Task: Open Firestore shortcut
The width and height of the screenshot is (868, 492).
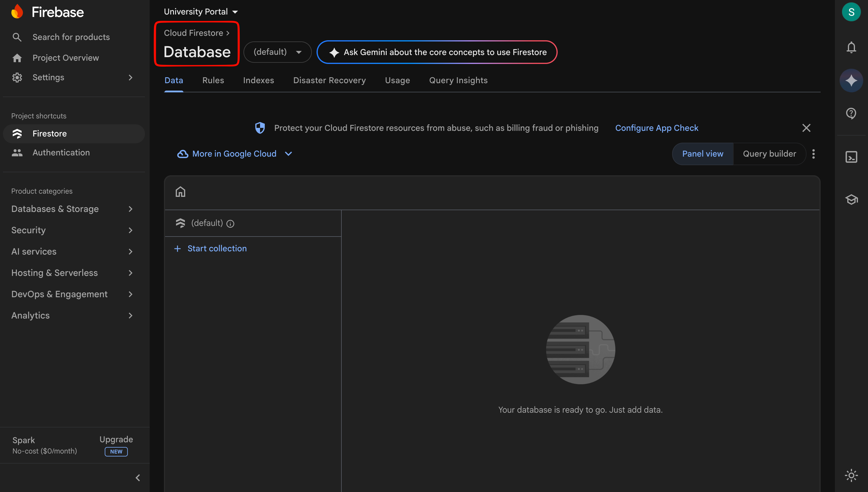Action: (x=74, y=134)
